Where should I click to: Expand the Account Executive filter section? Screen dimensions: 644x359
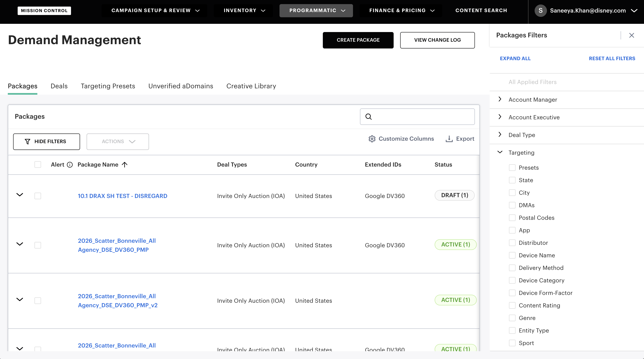pos(500,117)
